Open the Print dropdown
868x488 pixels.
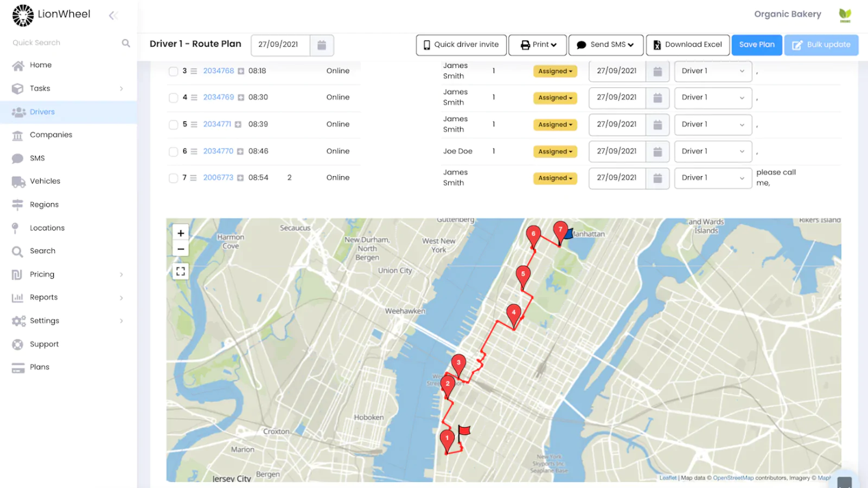(x=538, y=45)
